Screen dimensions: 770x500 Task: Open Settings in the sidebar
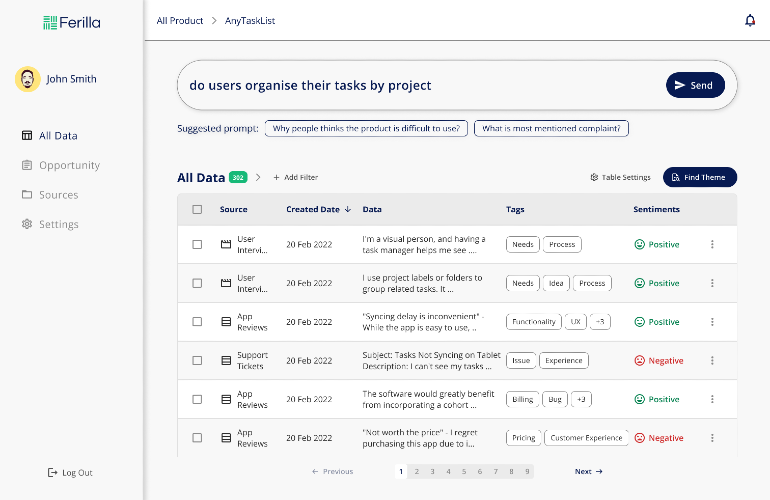[x=50, y=224]
